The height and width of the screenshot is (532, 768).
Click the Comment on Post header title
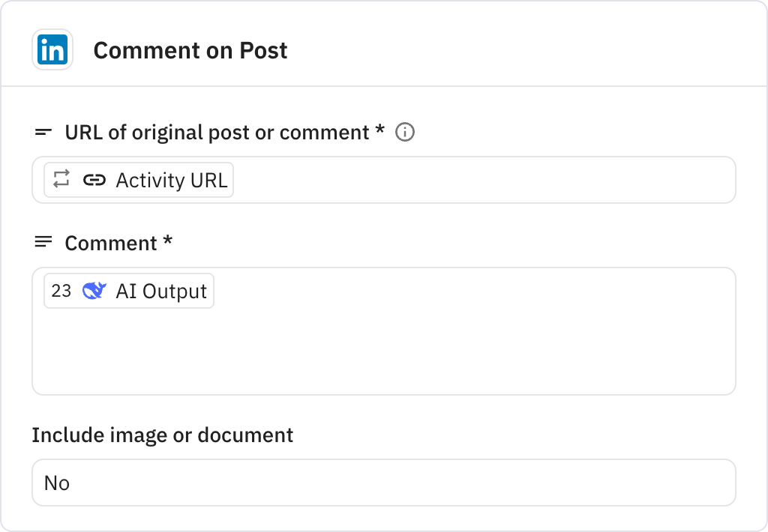(190, 50)
